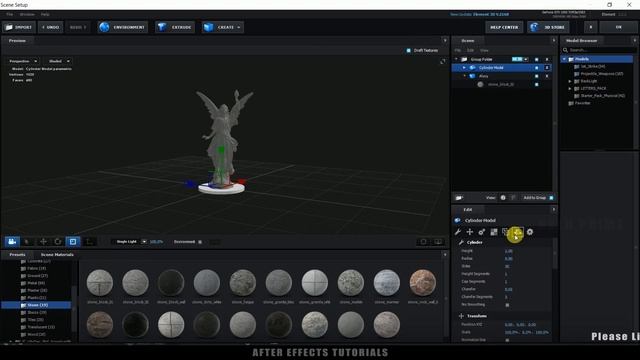This screenshot has height=360, width=640.
Task: Undo the last action with Undo button
Action: point(51,27)
